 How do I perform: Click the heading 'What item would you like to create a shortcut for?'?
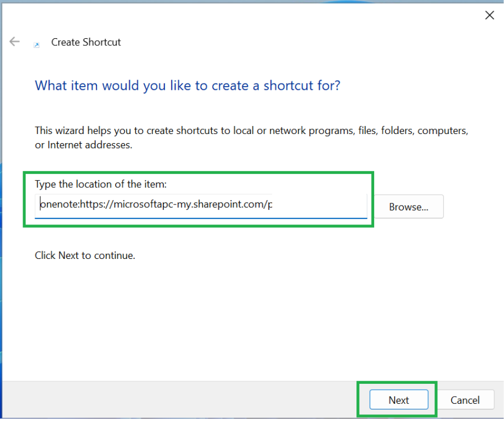pyautogui.click(x=187, y=86)
